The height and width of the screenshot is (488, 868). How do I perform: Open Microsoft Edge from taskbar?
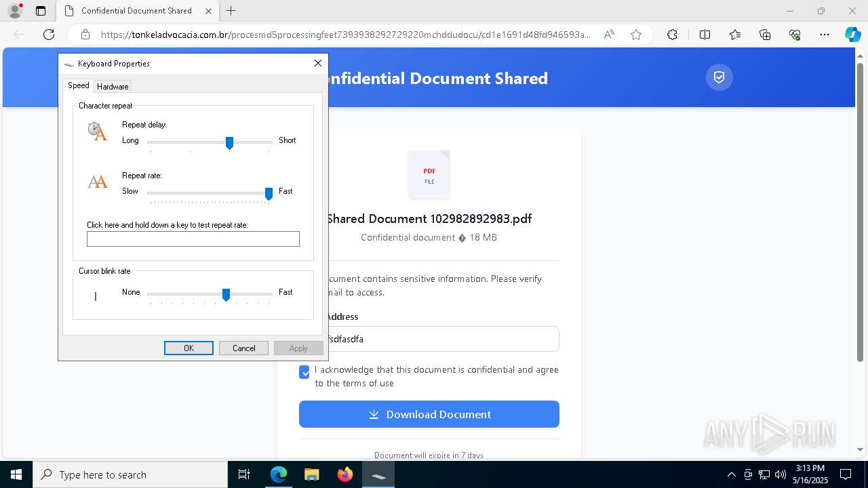point(279,474)
